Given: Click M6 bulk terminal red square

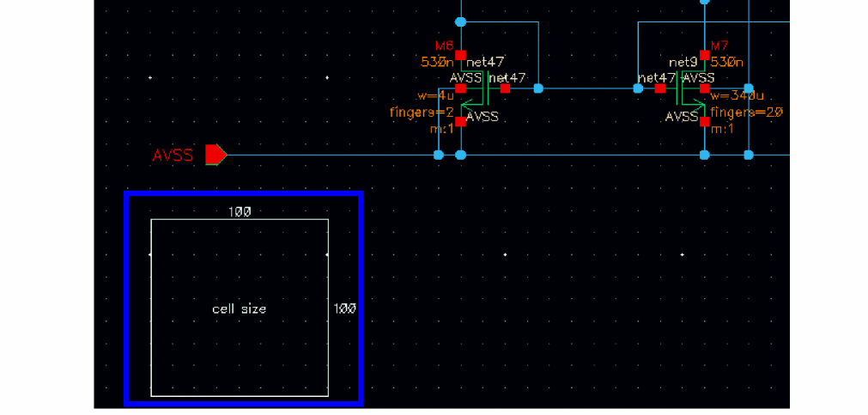Looking at the screenshot, I should (460, 88).
